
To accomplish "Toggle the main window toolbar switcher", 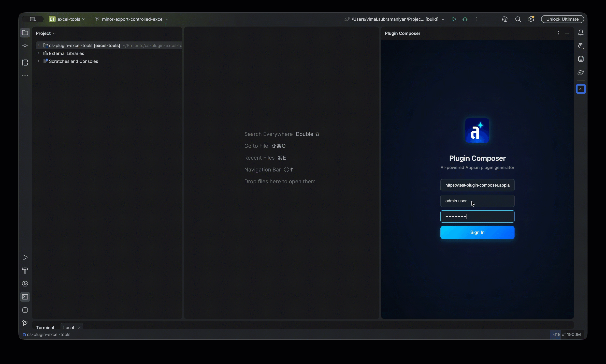I will 33,19.
